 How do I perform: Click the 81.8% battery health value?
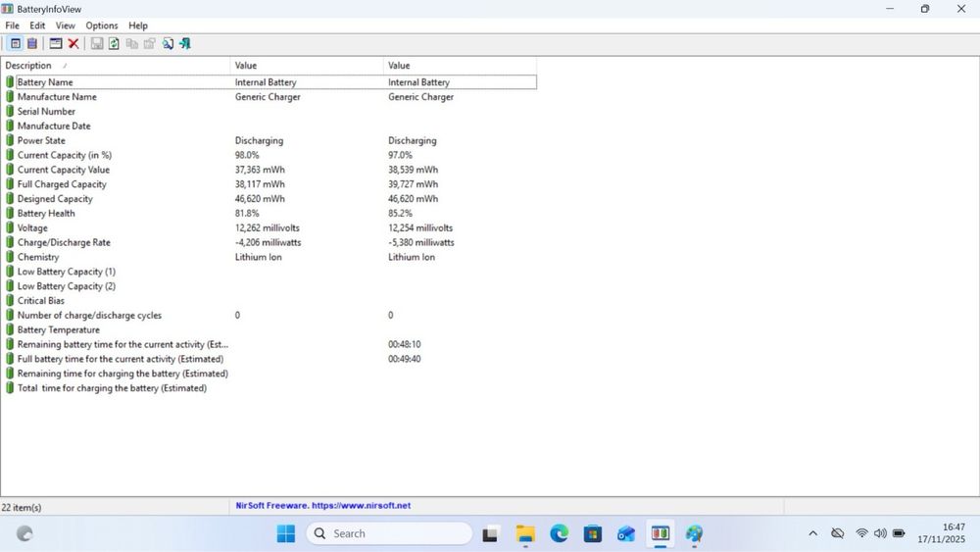pos(247,213)
